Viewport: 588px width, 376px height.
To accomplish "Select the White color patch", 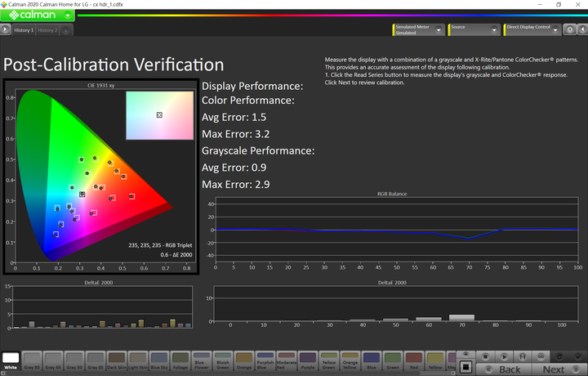I will click(x=11, y=361).
